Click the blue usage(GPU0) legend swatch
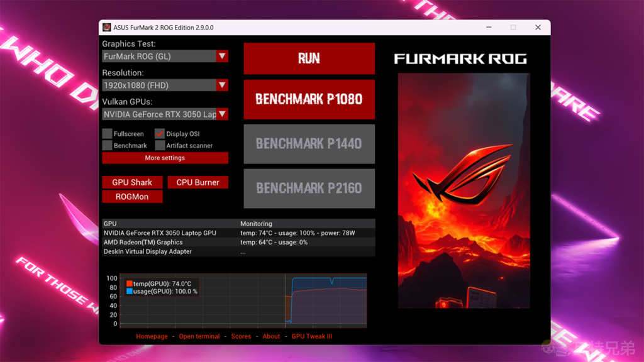This screenshot has width=644, height=362. click(130, 292)
